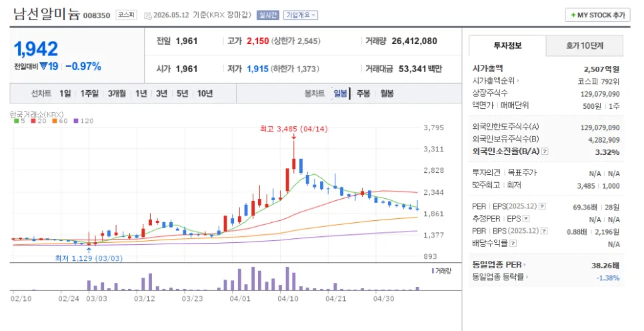This screenshot has height=331, width=644.
Task: Select the 1일 line chart period
Action: [65, 93]
